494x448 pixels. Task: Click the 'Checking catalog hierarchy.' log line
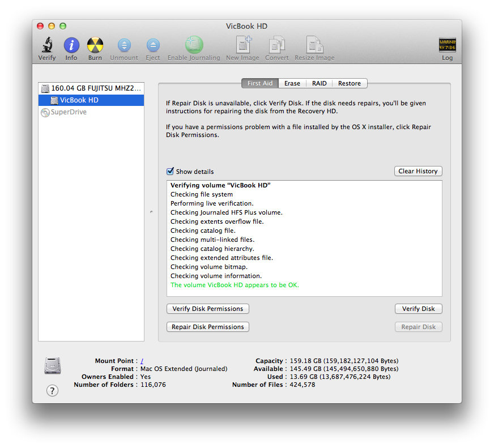click(x=212, y=249)
